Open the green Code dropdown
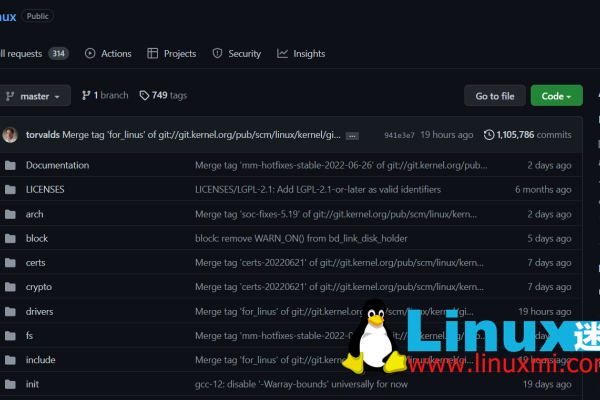The height and width of the screenshot is (400, 600). point(556,96)
